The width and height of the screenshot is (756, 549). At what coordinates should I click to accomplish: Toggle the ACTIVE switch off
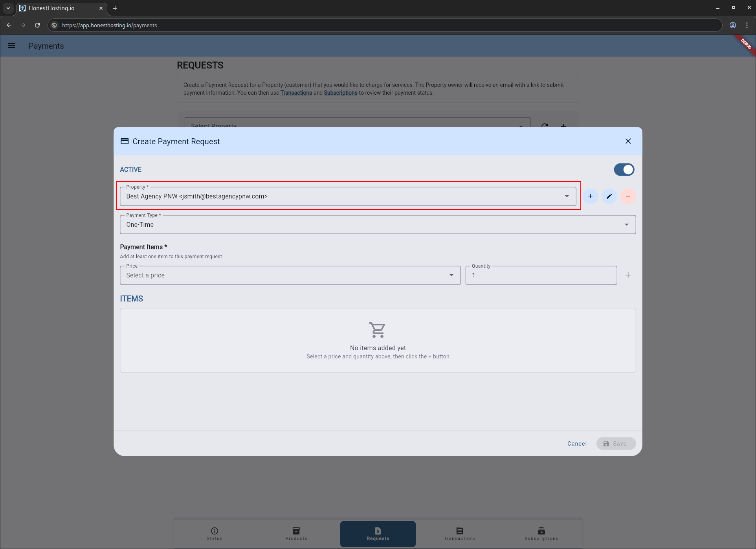(x=624, y=169)
